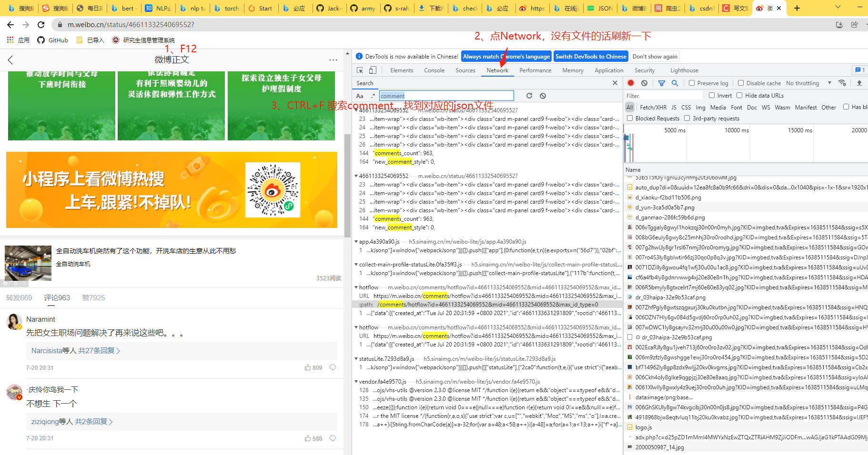Expand ziziqiong等人 共2条回复 replies
Screen dimensions: 868x455
point(72,422)
